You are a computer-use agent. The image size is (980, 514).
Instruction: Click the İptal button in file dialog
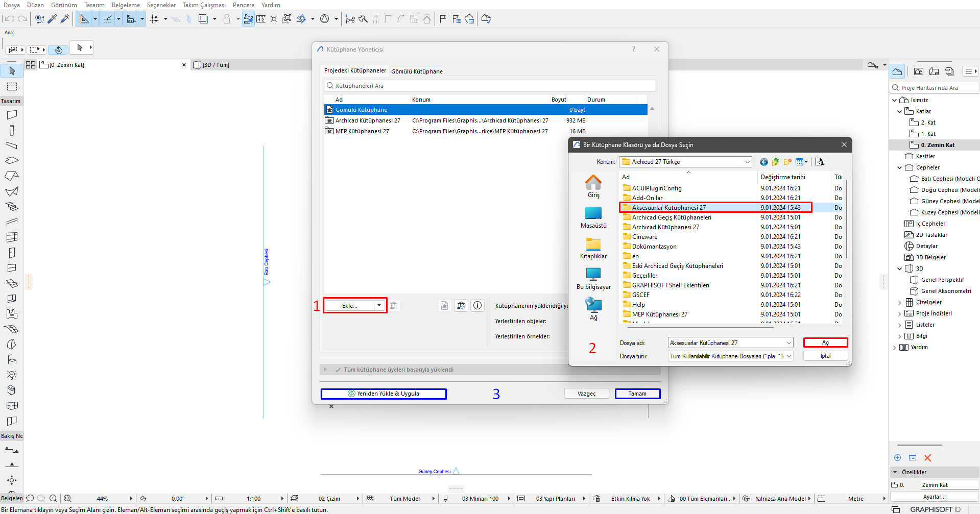(x=825, y=356)
